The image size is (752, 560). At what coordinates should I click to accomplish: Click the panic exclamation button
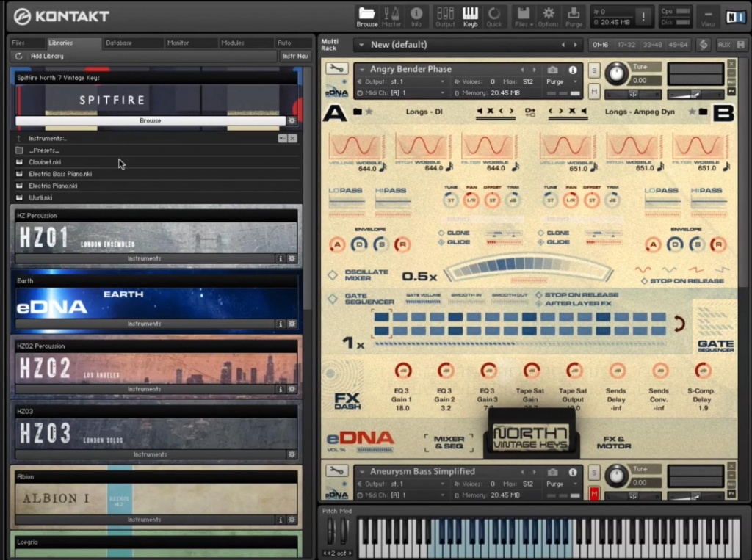pos(643,17)
